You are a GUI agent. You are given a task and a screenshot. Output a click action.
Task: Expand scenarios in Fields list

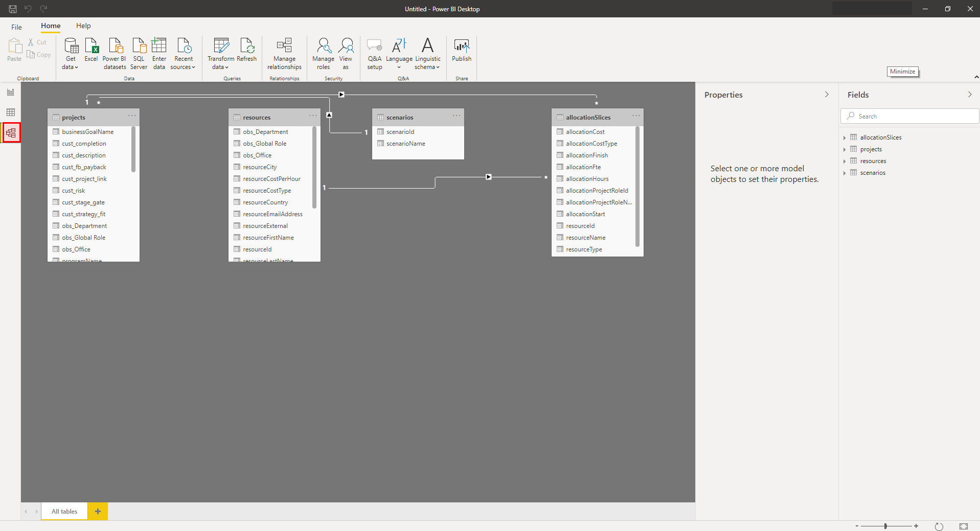[845, 173]
